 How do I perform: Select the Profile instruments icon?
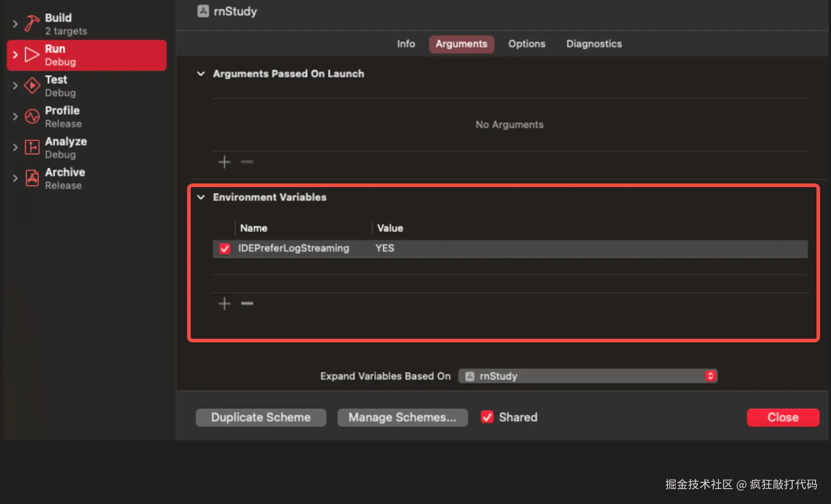pyautogui.click(x=32, y=116)
